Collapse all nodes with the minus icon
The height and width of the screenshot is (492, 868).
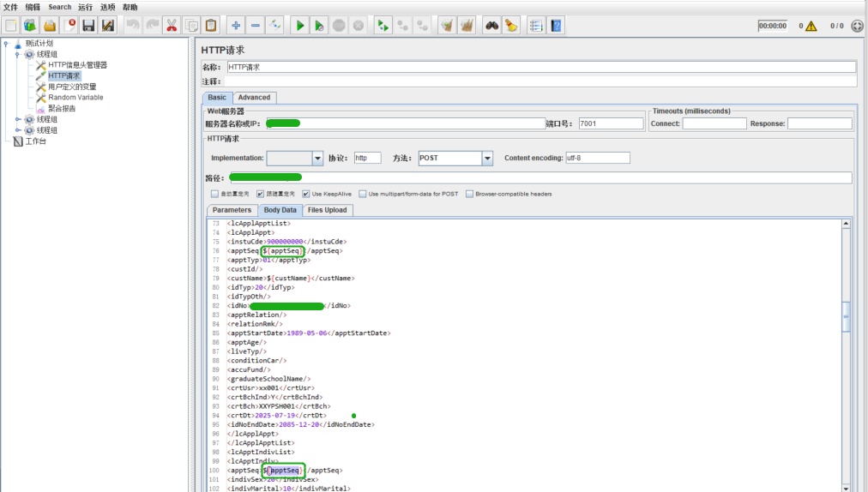click(256, 26)
